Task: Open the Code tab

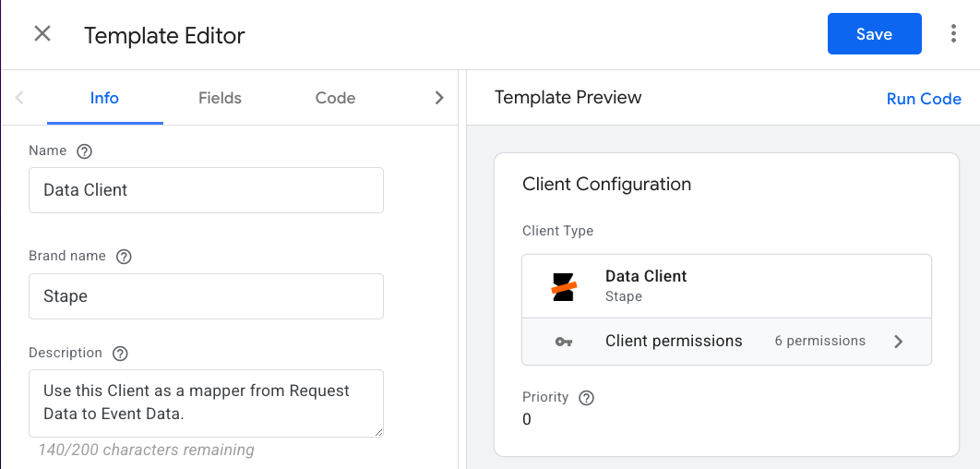Action: 335,98
